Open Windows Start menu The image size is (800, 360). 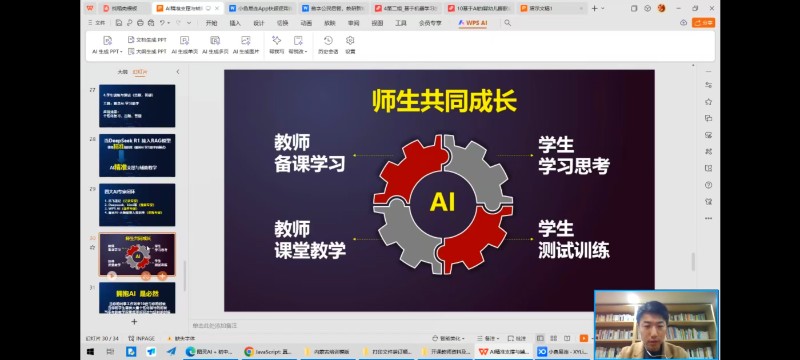click(90, 351)
